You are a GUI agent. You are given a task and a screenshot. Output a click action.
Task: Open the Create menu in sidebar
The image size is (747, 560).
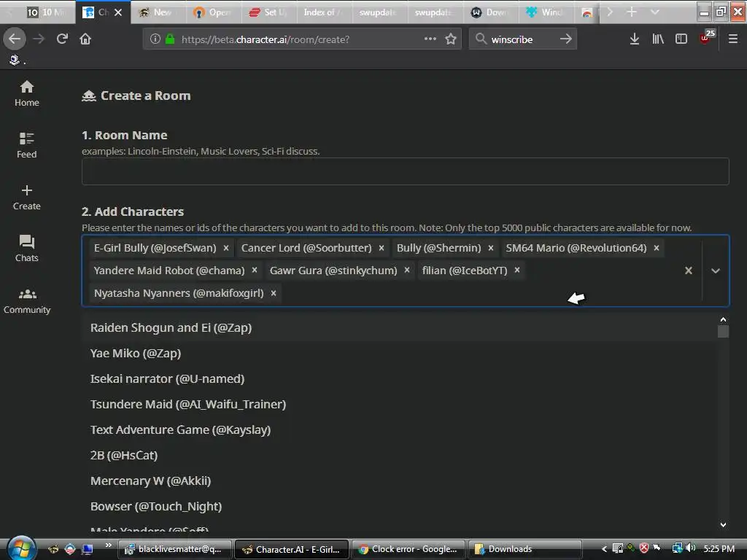tap(27, 197)
